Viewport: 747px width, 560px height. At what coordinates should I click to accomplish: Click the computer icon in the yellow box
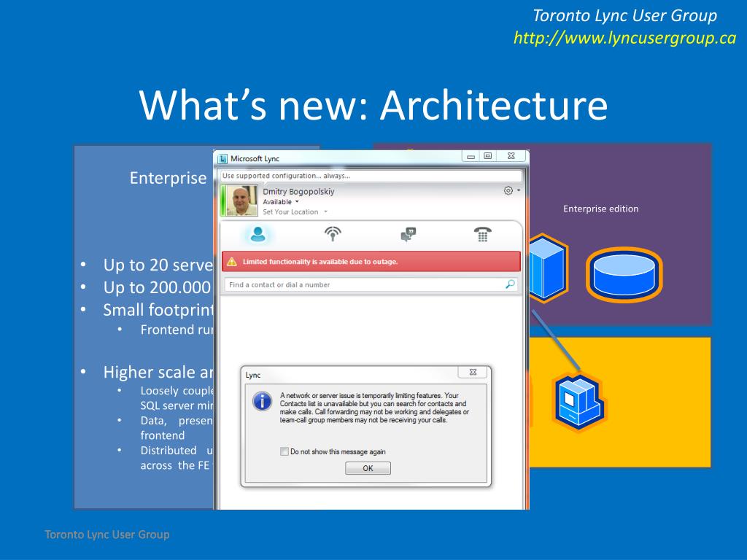(578, 402)
